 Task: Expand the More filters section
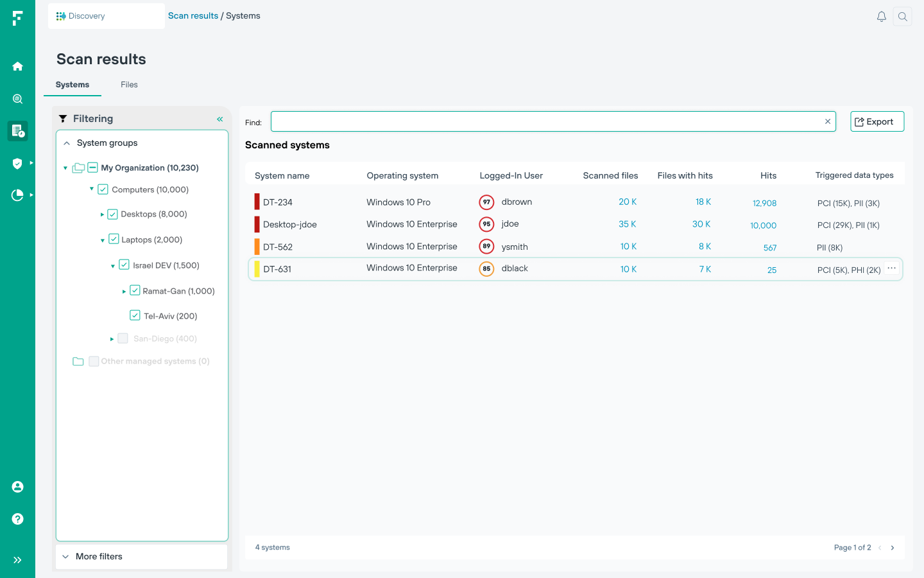coord(65,557)
